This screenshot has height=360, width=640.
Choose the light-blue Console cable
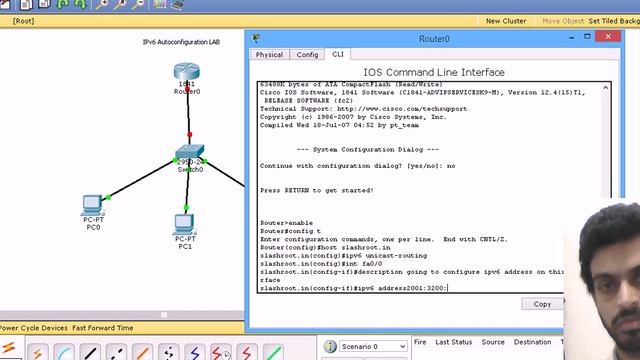pos(64,352)
